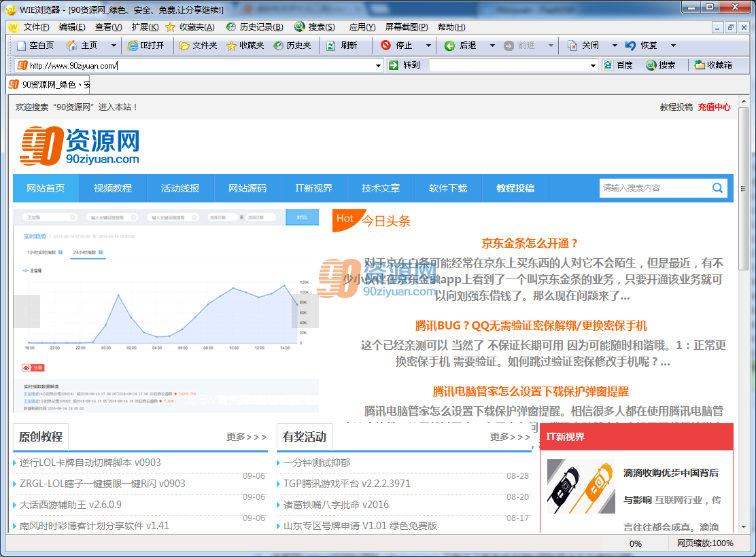Open the 扩展(K) menu
Viewport: 756px width, 557px height.
point(145,27)
